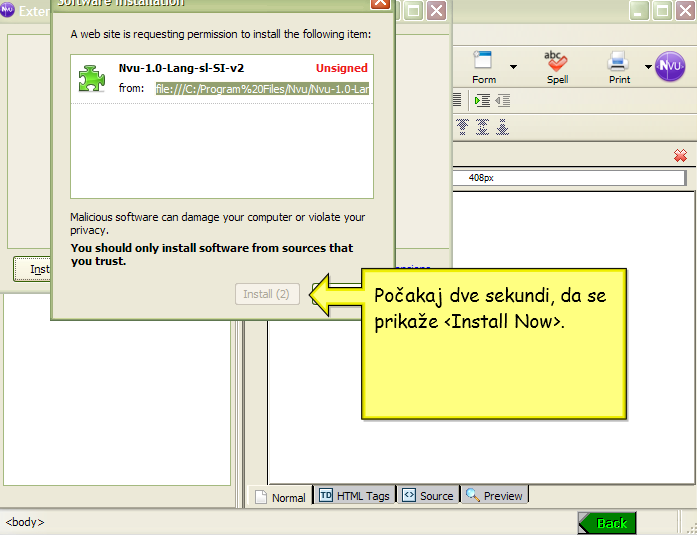Click the Nvu logo throbber
Screen dimensions: 697x535
(670, 66)
